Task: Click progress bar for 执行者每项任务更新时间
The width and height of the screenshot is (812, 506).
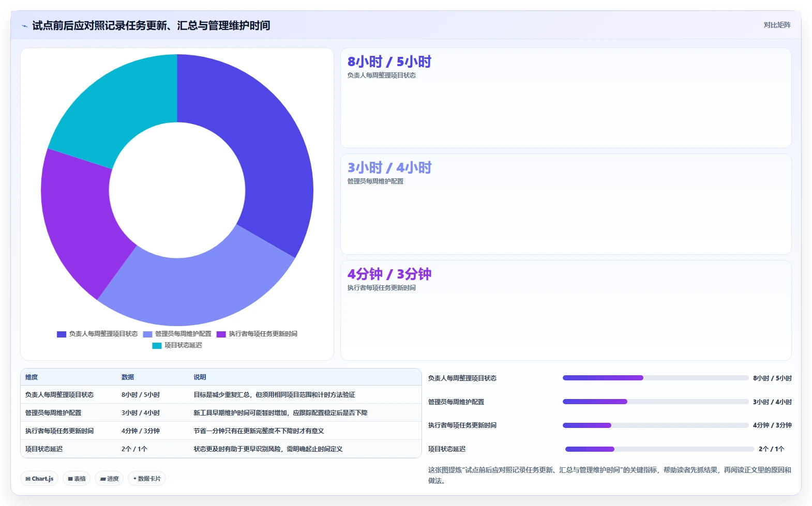Action: (x=655, y=425)
